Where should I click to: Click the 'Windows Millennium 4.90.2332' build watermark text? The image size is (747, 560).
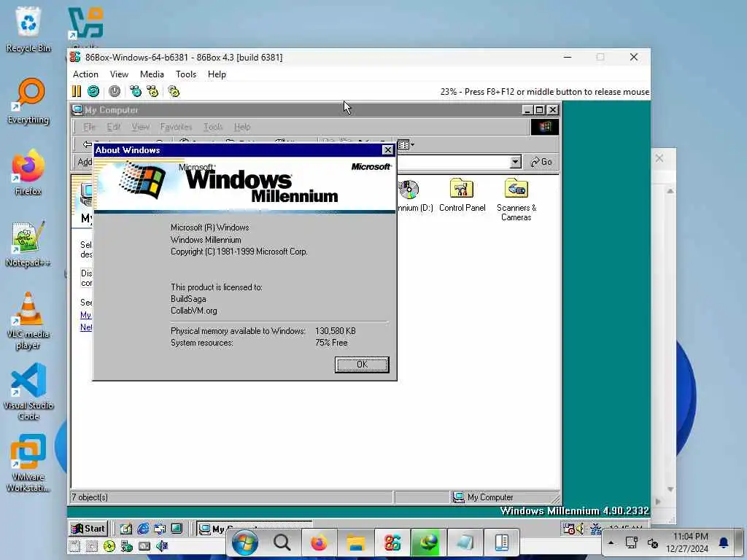click(x=575, y=511)
